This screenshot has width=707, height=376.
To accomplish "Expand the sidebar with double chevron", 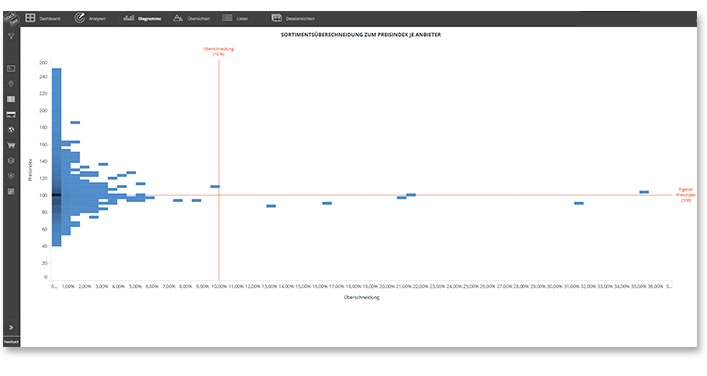I will 11,328.
